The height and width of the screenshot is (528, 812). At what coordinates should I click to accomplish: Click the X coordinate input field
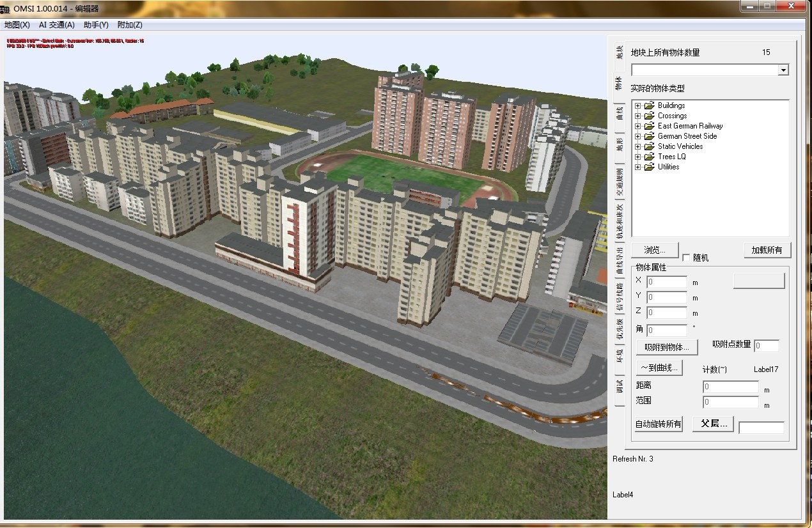[x=667, y=282]
